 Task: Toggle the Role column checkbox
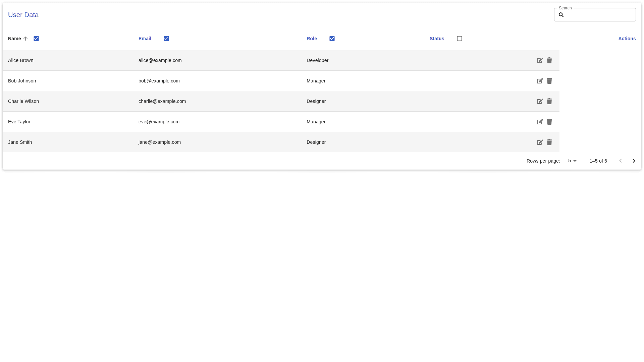332,39
